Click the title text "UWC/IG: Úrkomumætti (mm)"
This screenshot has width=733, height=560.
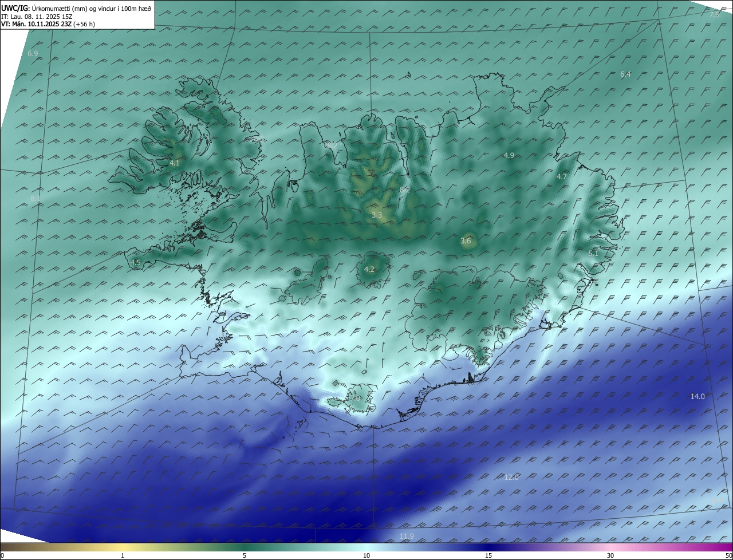pyautogui.click(x=44, y=8)
